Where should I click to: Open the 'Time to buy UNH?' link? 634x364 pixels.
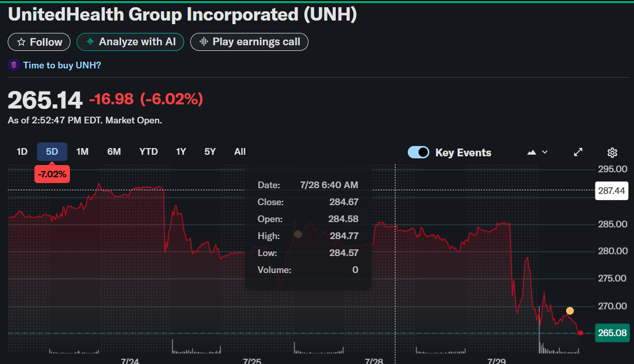pyautogui.click(x=62, y=65)
